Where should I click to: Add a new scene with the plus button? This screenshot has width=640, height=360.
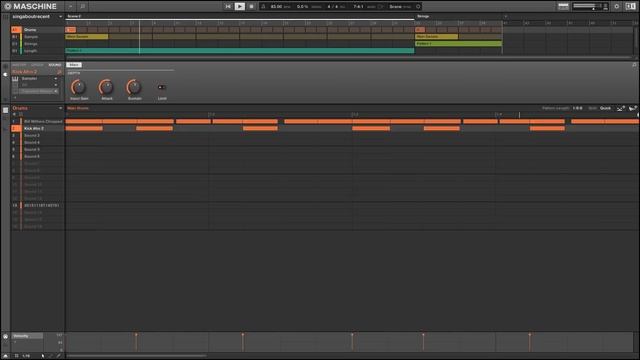click(x=505, y=16)
